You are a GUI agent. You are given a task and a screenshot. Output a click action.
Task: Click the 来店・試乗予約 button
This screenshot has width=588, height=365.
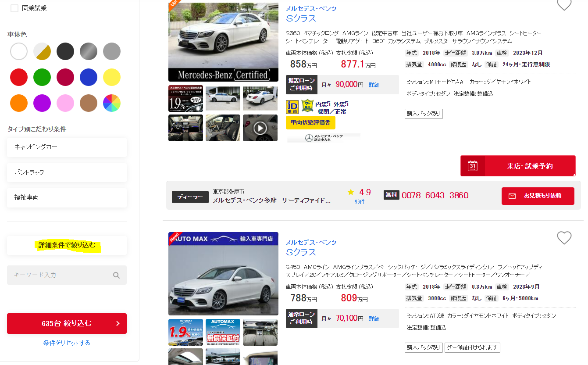[x=518, y=166]
